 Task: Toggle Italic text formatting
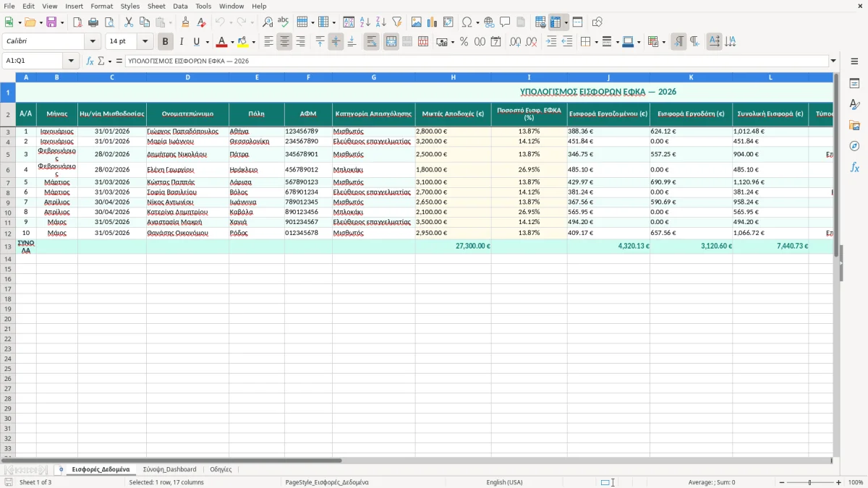[182, 42]
